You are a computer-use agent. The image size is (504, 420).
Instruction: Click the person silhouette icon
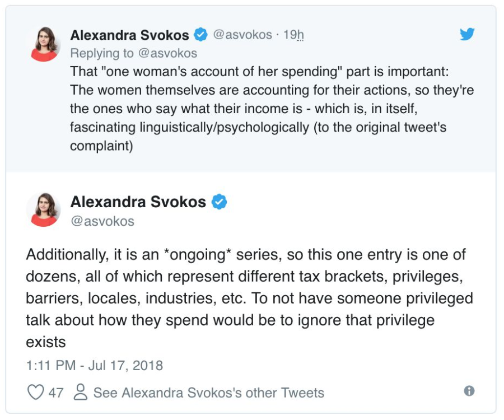(80, 392)
